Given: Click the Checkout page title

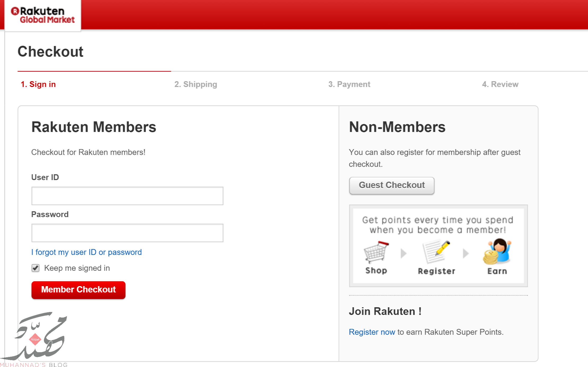Looking at the screenshot, I should [50, 51].
